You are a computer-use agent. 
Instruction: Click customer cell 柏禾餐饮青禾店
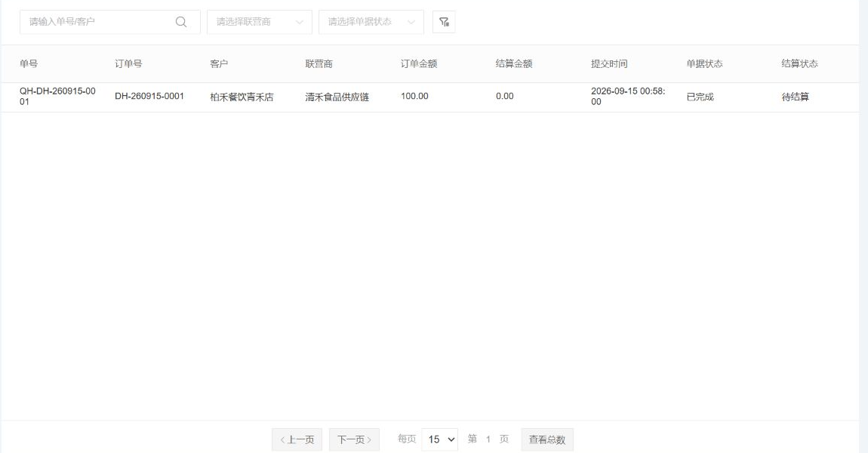tap(242, 97)
